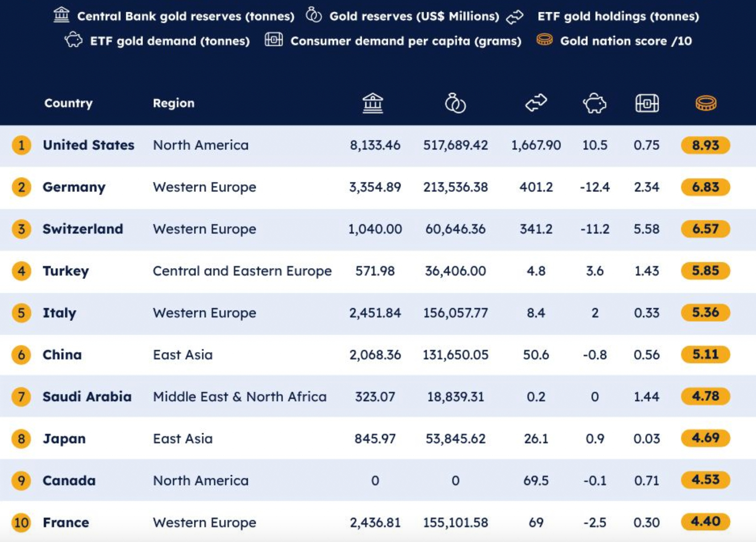Click the legend coin icon beside Gold nation score
The width and height of the screenshot is (756, 542).
tap(544, 40)
